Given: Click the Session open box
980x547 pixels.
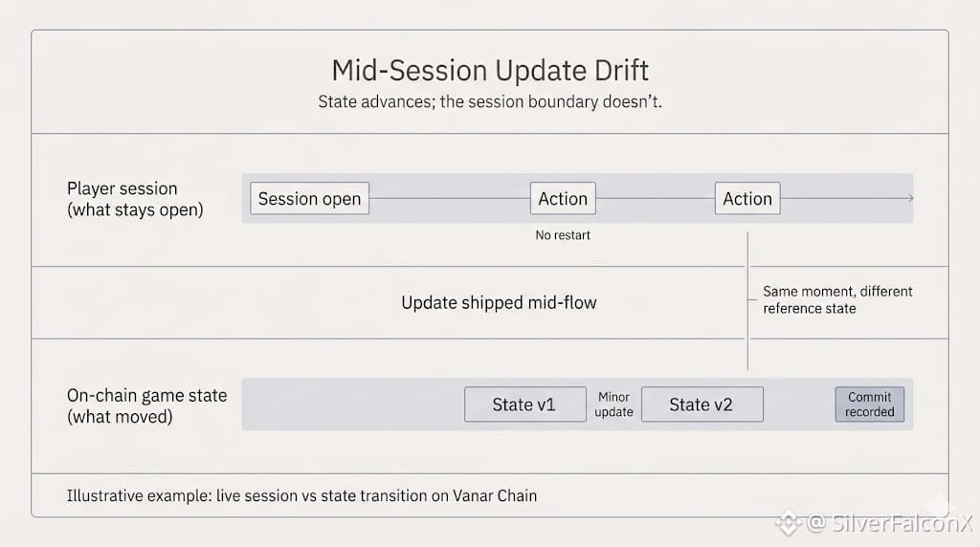Looking at the screenshot, I should [309, 199].
